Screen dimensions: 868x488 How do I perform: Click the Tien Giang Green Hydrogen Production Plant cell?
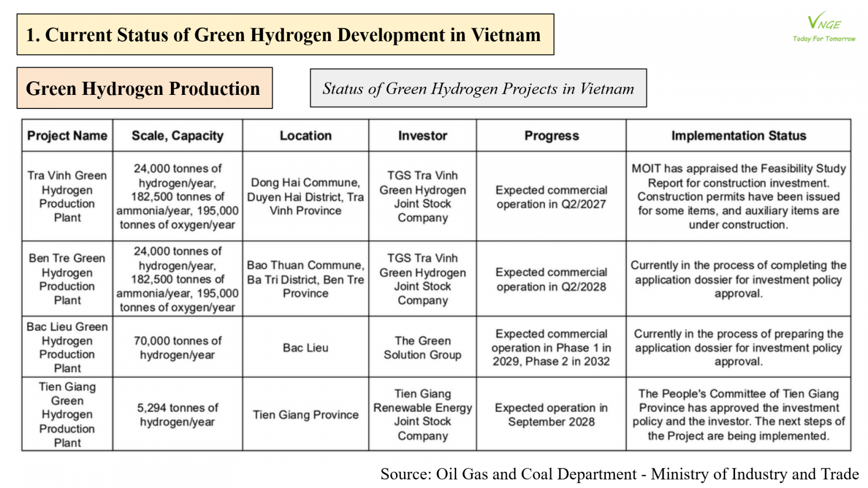[67, 414]
